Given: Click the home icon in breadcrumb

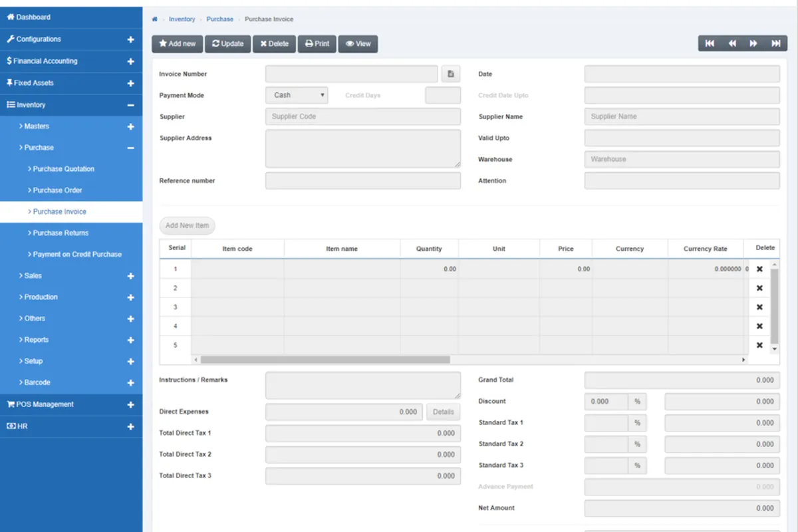Looking at the screenshot, I should 155,19.
